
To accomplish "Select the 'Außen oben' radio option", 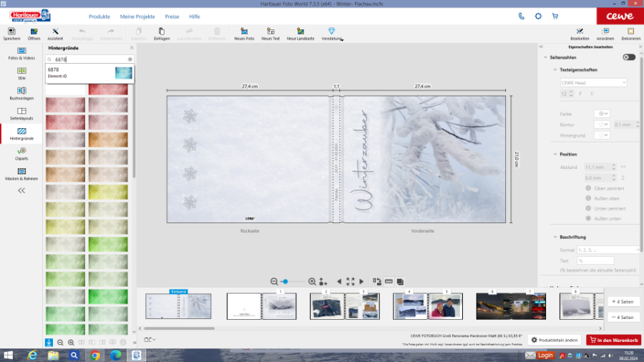I will [589, 198].
